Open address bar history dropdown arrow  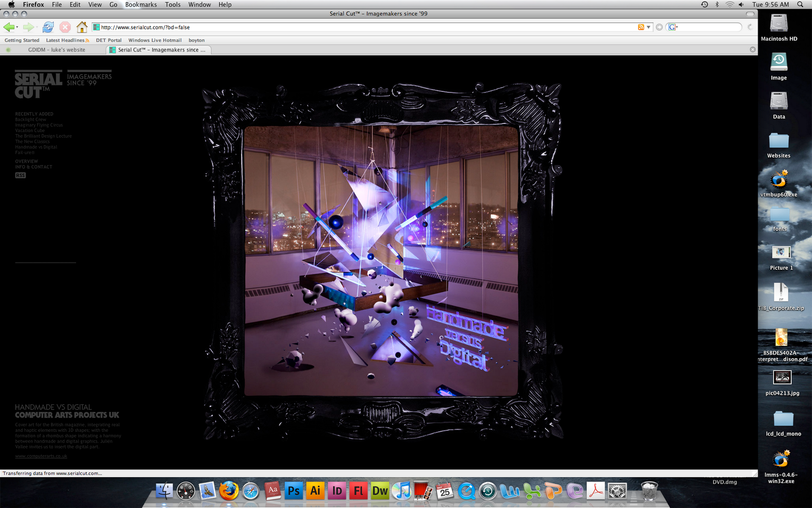pyautogui.click(x=649, y=27)
